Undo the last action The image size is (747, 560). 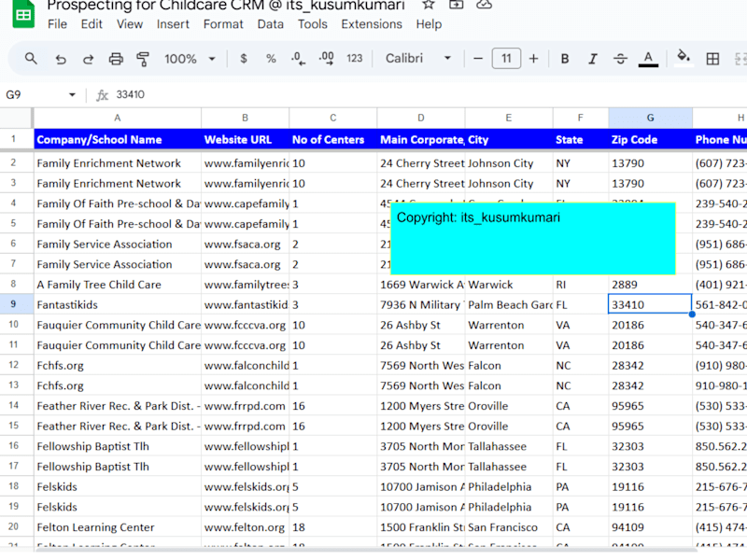coord(61,59)
